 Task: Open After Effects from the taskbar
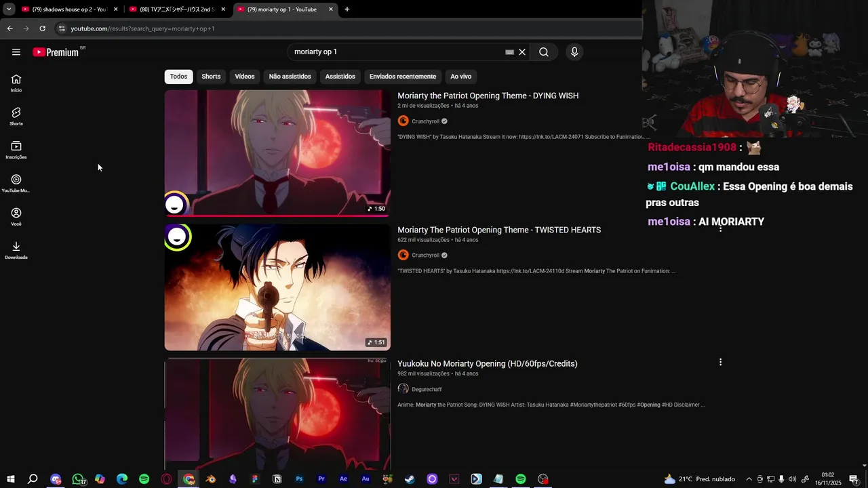343,479
